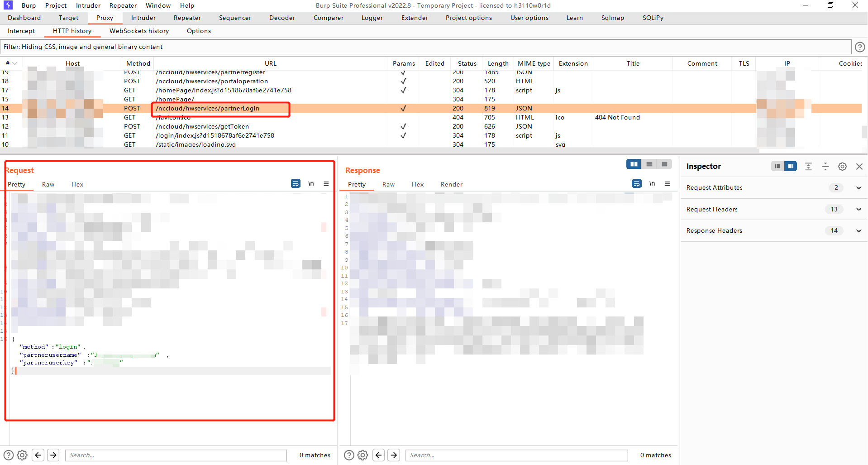Open Request panel hamburger menu
The image size is (868, 465).
(326, 183)
